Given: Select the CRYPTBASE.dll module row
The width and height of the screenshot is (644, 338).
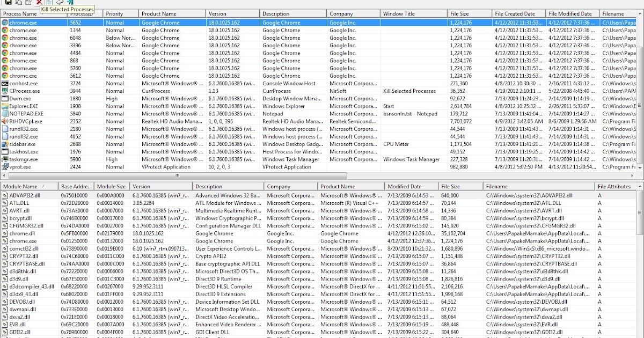Looking at the screenshot, I should tap(318, 263).
